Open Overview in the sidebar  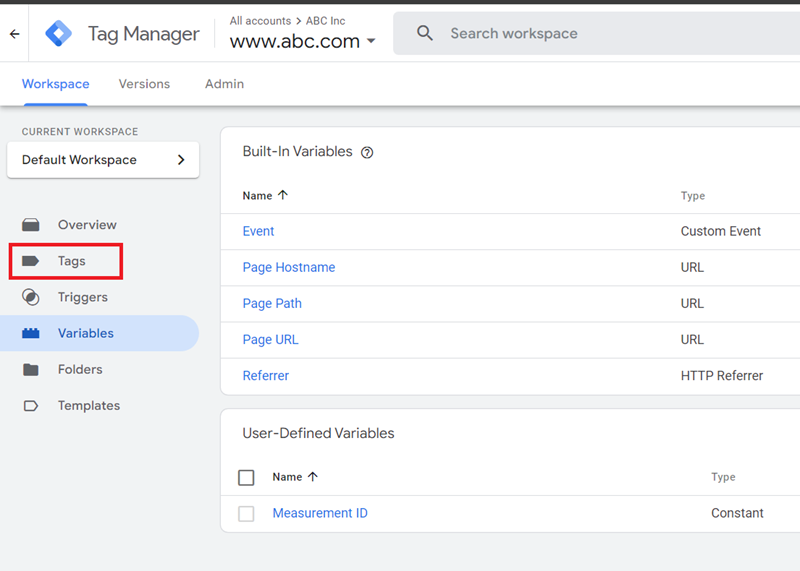click(x=87, y=225)
